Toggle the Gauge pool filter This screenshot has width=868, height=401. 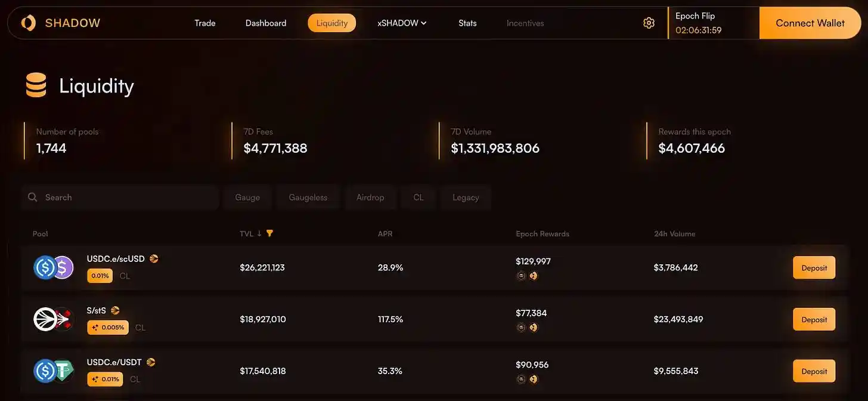(x=247, y=198)
